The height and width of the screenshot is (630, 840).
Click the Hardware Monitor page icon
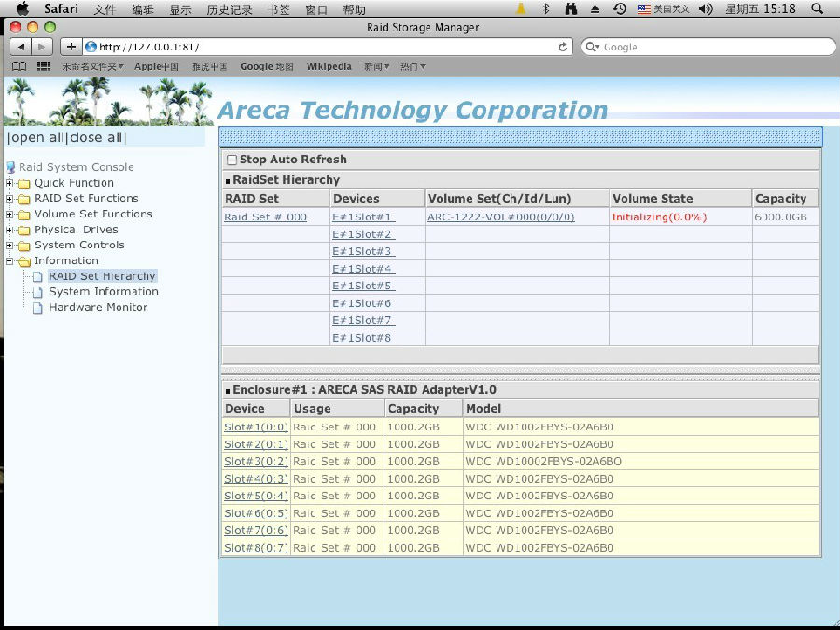(37, 307)
